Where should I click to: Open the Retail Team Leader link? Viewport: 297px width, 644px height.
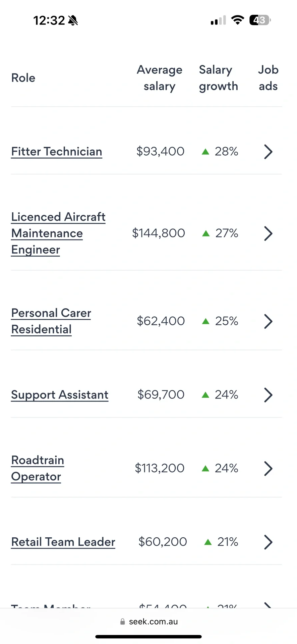click(x=63, y=542)
